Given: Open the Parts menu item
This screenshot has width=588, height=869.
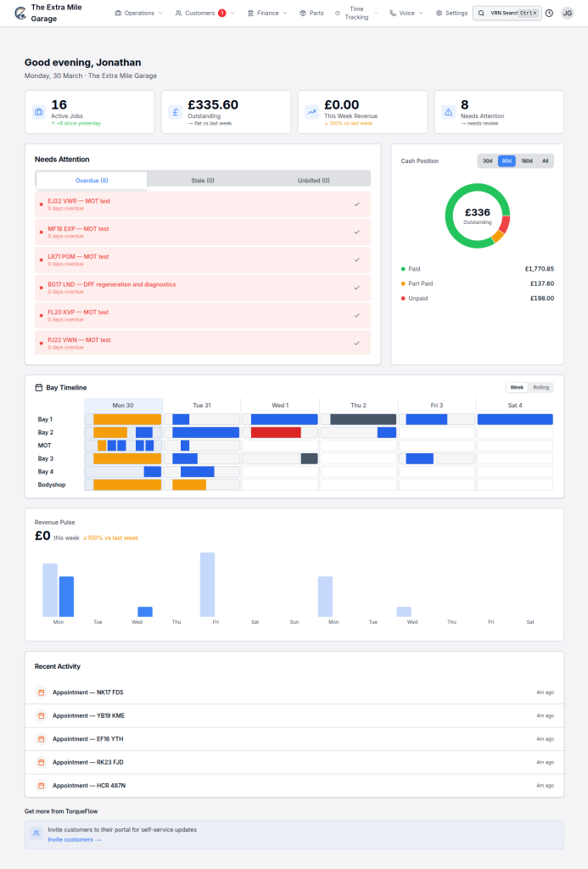Looking at the screenshot, I should (311, 14).
